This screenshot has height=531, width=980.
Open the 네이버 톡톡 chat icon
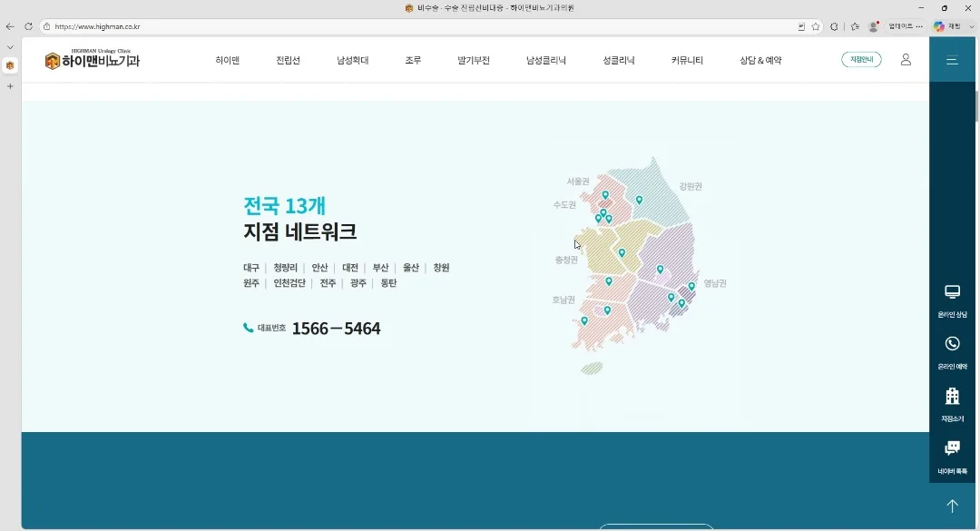(952, 447)
